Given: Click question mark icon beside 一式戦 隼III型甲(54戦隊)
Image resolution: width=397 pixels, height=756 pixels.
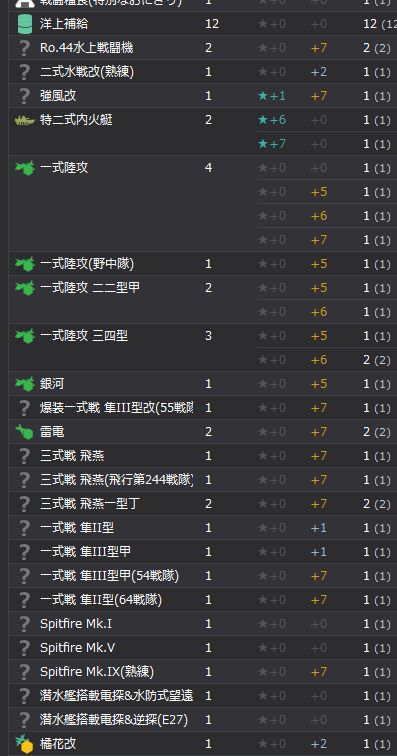Looking at the screenshot, I should coord(24,576).
